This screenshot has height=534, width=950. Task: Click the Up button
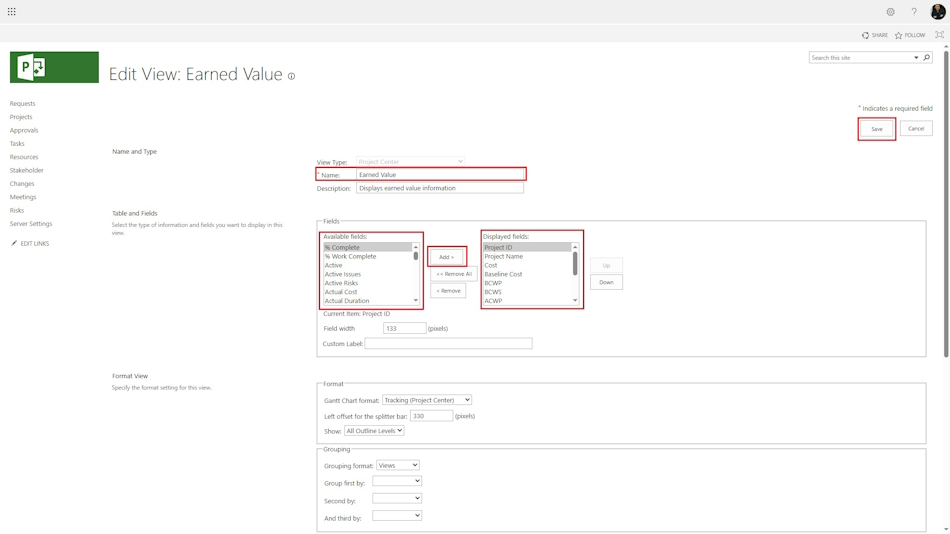click(x=606, y=265)
